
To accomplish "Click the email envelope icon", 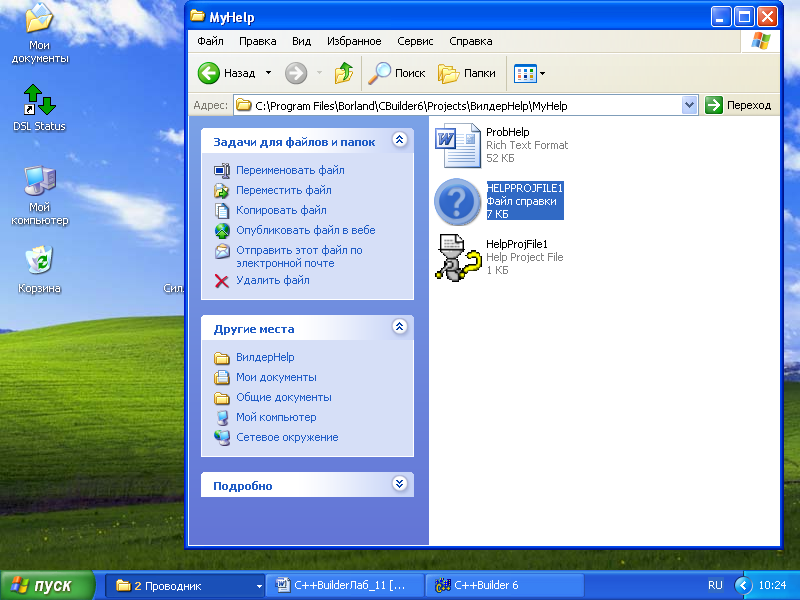I will pyautogui.click(x=221, y=251).
